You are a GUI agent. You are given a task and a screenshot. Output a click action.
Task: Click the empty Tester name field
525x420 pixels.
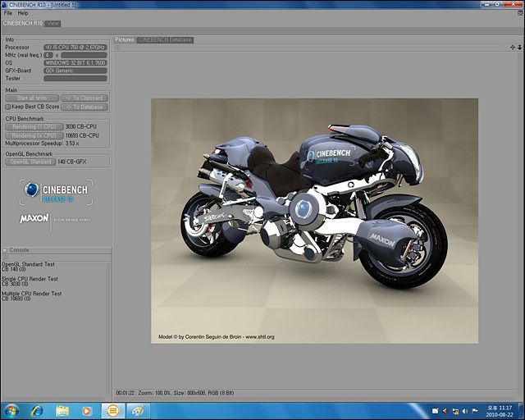[x=75, y=79]
